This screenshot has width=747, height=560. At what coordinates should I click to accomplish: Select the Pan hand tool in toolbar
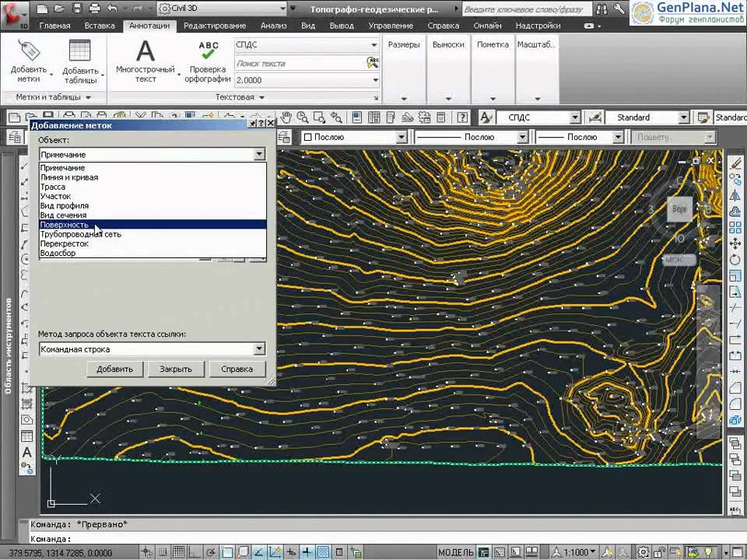287,117
